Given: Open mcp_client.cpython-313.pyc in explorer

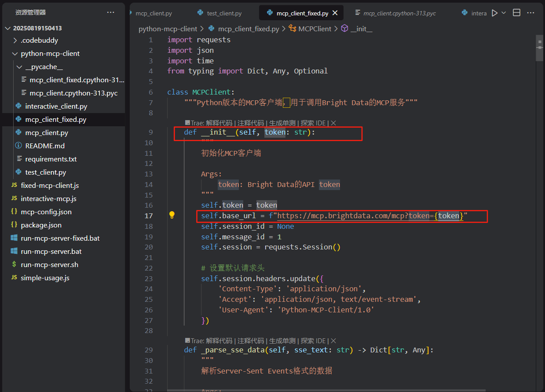Looking at the screenshot, I should pos(73,93).
